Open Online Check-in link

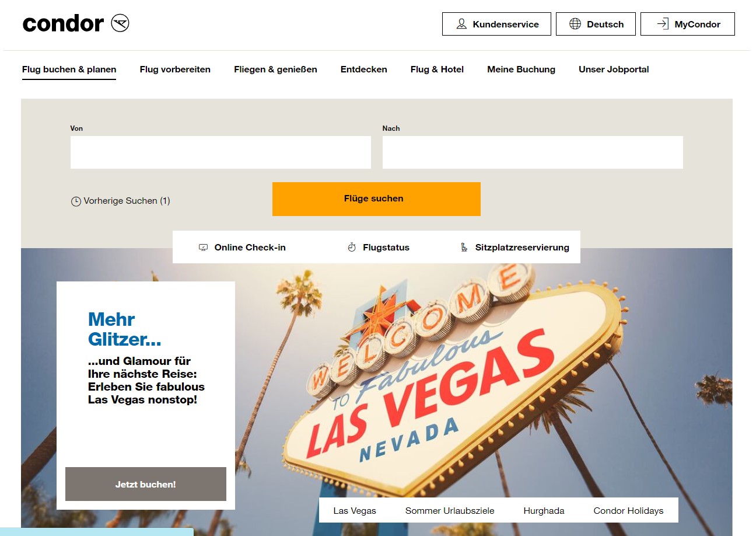point(242,248)
